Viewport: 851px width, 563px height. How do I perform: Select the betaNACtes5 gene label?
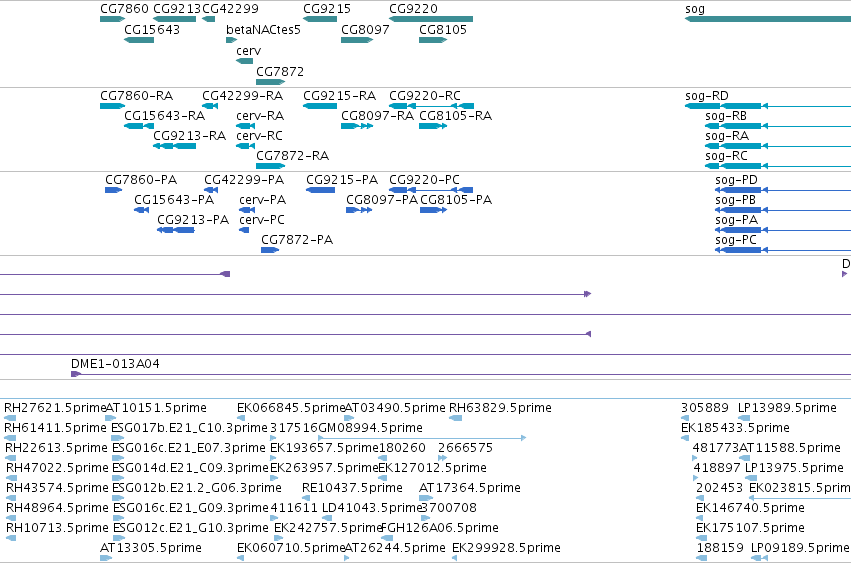point(263,29)
